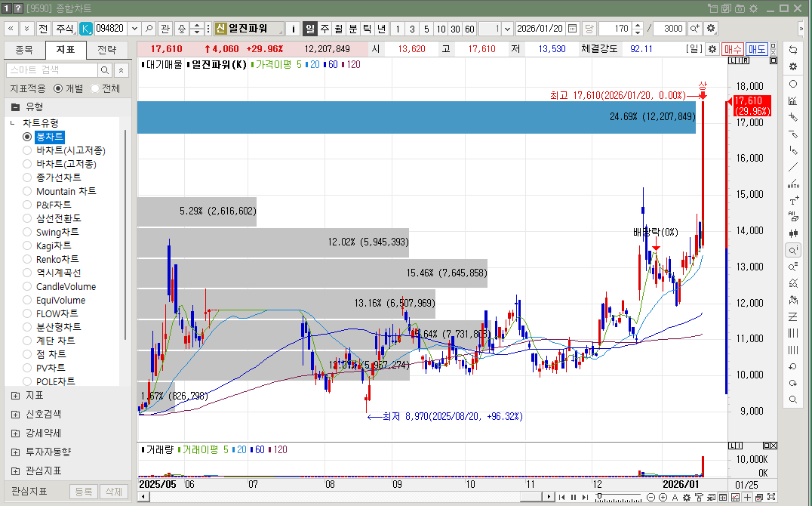
Task: Select the diagonal trend line tool
Action: point(793,167)
